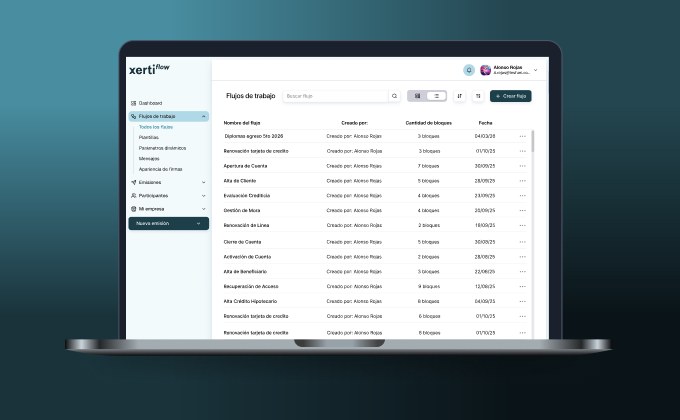Open the Alta de Cliente flow
Viewport: 680px width, 420px height.
(240, 181)
